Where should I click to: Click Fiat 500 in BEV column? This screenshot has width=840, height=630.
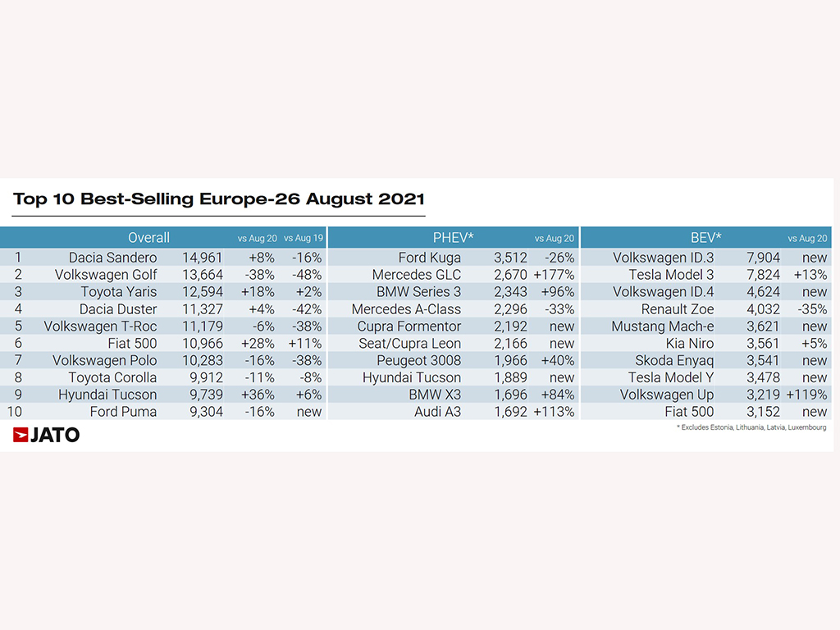(x=689, y=412)
